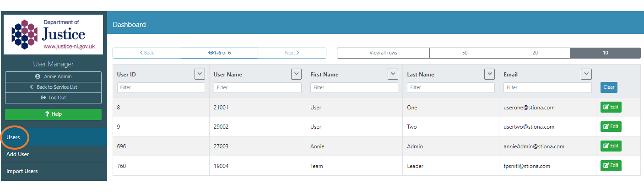Go back to the Service List
The height and width of the screenshot is (195, 644).
[x=54, y=87]
